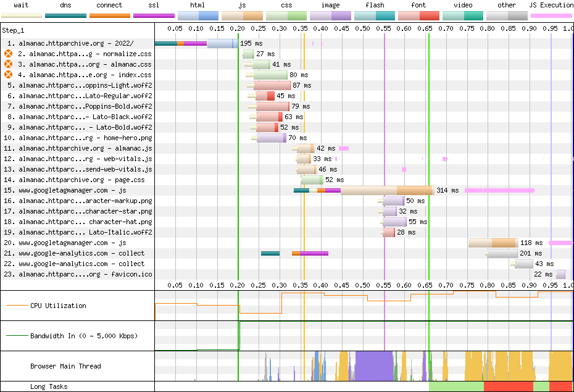The width and height of the screenshot is (574, 392).
Task: Click the font legend color bar
Action: [418, 15]
